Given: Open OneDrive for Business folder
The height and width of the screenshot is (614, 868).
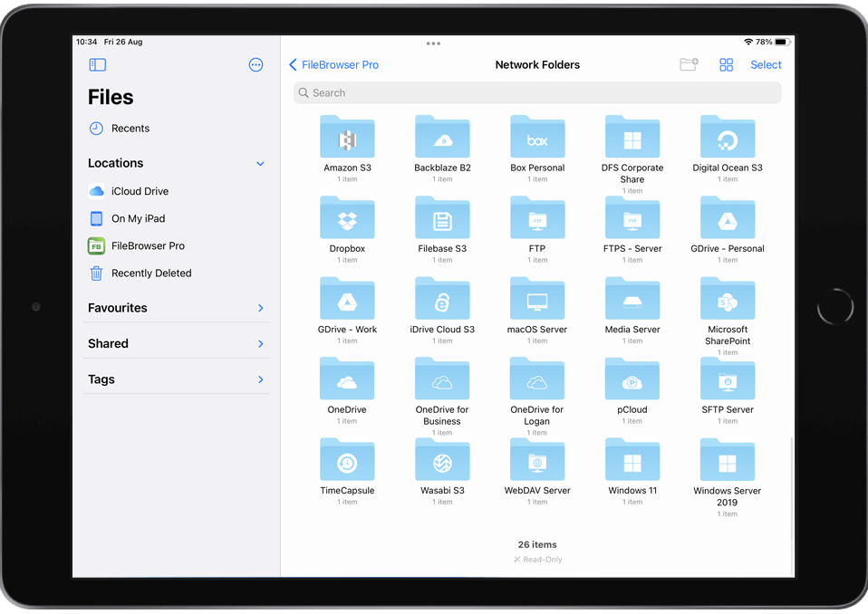Looking at the screenshot, I should point(442,379).
